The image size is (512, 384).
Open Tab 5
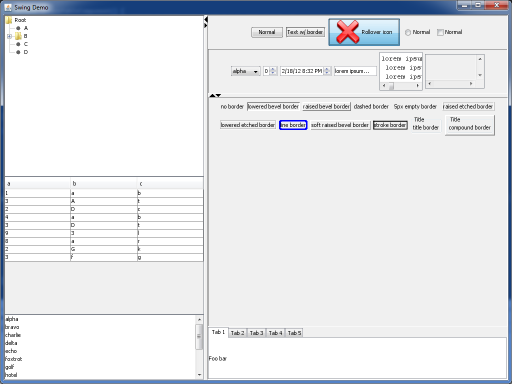[x=294, y=333]
